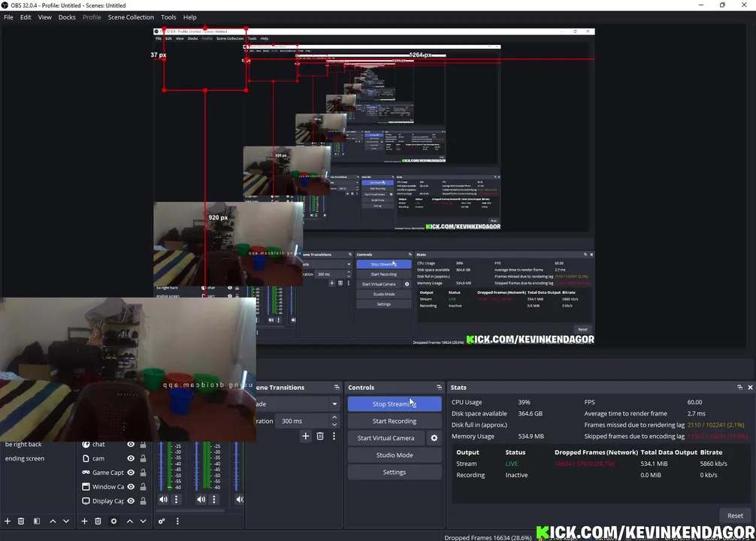This screenshot has width=756, height=541.
Task: Hide the Game Capture source
Action: pyautogui.click(x=131, y=473)
